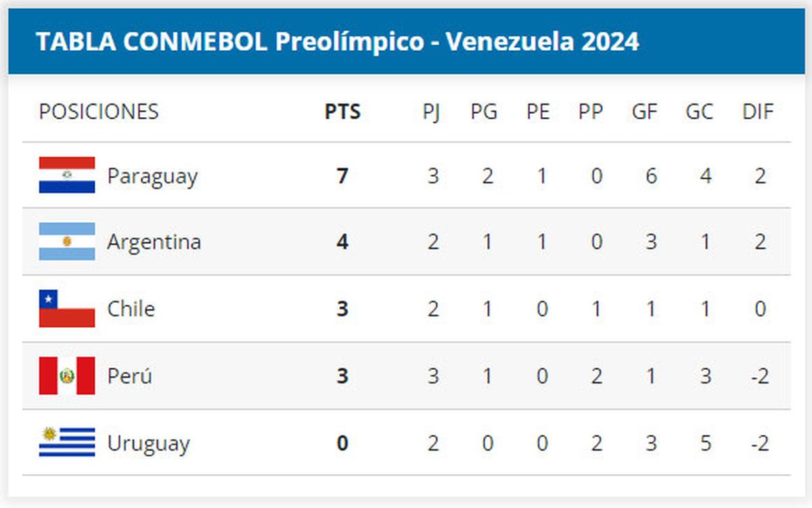Viewport: 812px width, 508px height.
Task: Click the PJ column header
Action: click(431, 112)
